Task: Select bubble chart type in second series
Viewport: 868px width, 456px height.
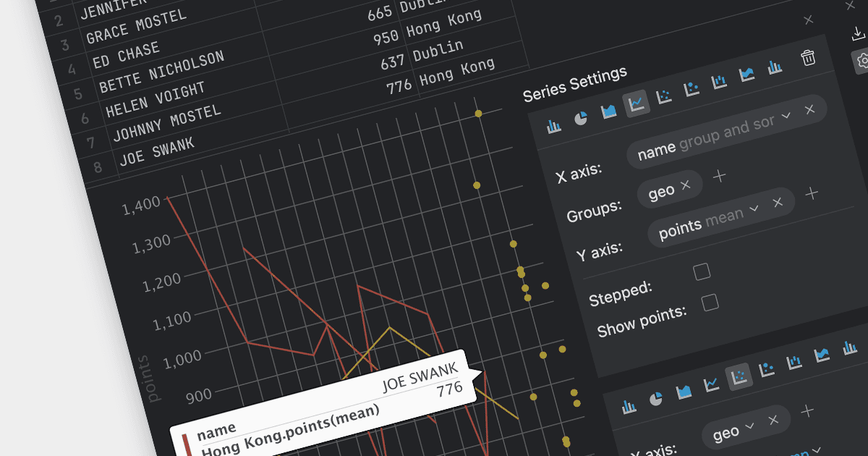Action: (x=767, y=370)
